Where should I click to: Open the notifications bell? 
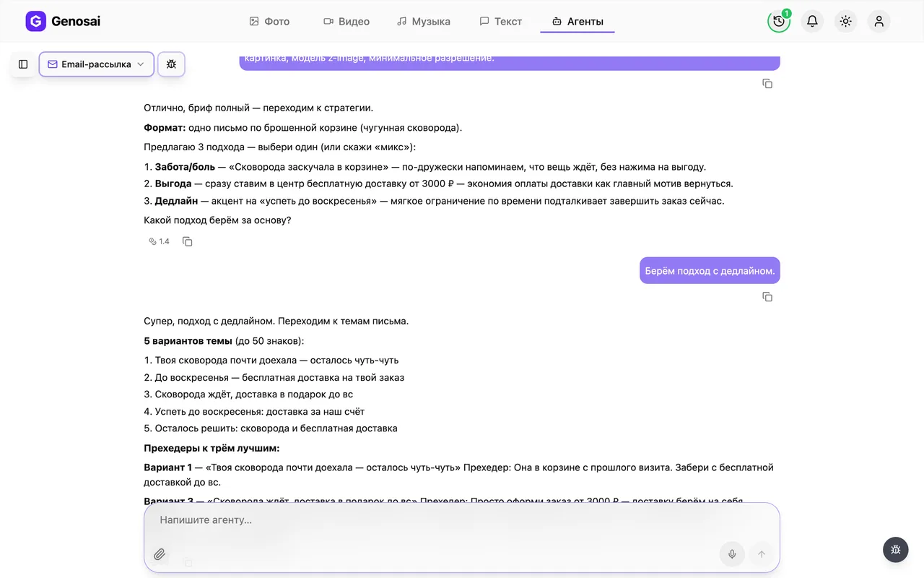click(812, 21)
